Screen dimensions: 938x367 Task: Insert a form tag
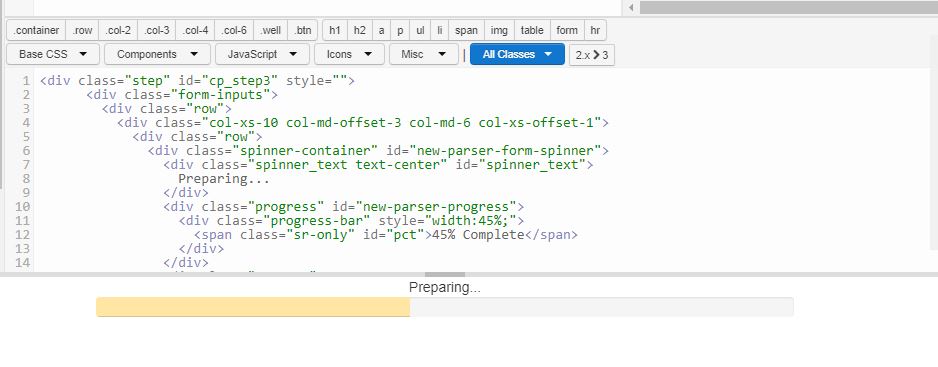(567, 30)
